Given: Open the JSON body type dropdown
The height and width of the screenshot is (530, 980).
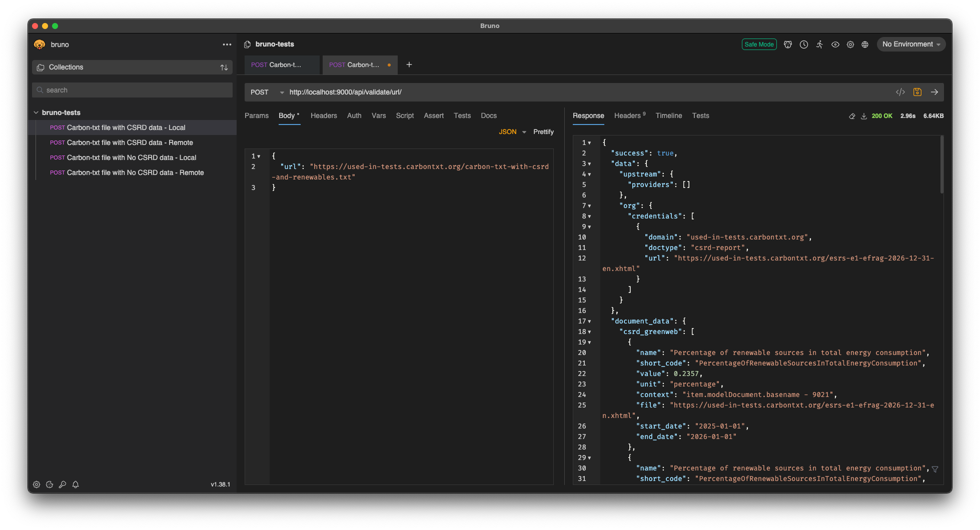Looking at the screenshot, I should coord(512,132).
